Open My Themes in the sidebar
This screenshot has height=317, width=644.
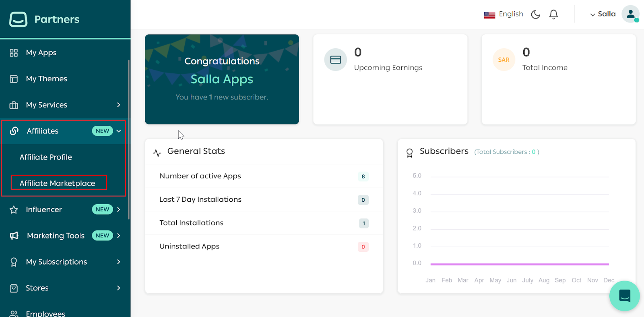click(46, 79)
